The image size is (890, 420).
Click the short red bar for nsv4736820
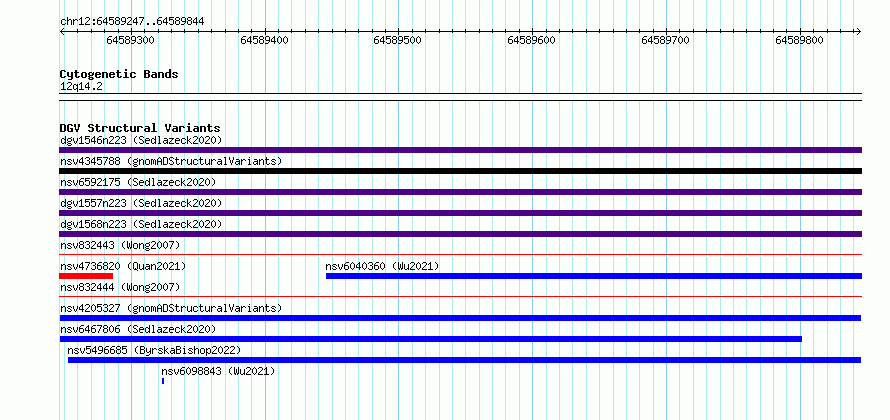pos(86,276)
